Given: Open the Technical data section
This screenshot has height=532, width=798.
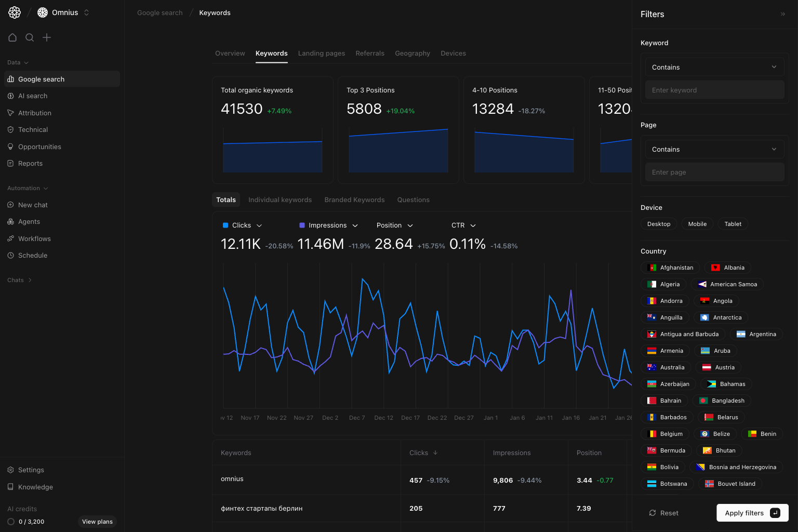Looking at the screenshot, I should 33,129.
